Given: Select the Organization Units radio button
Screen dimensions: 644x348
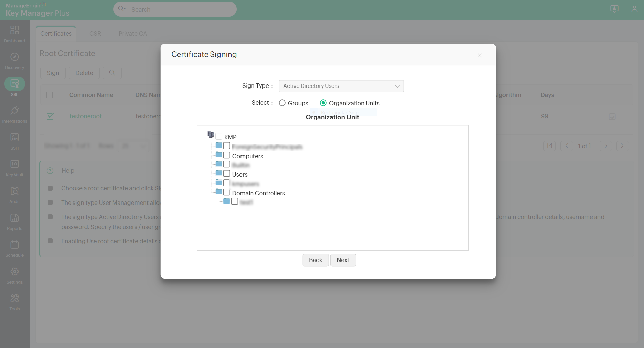Looking at the screenshot, I should (x=323, y=103).
